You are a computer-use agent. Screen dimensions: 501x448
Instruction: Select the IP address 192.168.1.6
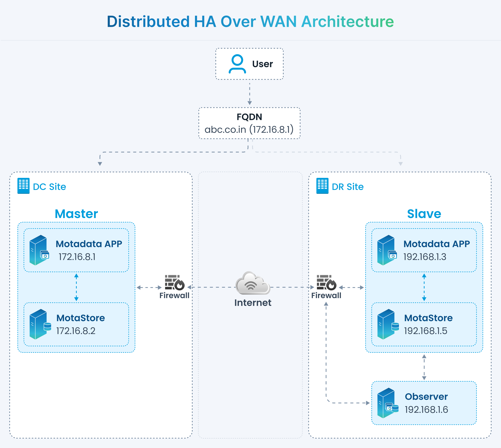coord(426,410)
